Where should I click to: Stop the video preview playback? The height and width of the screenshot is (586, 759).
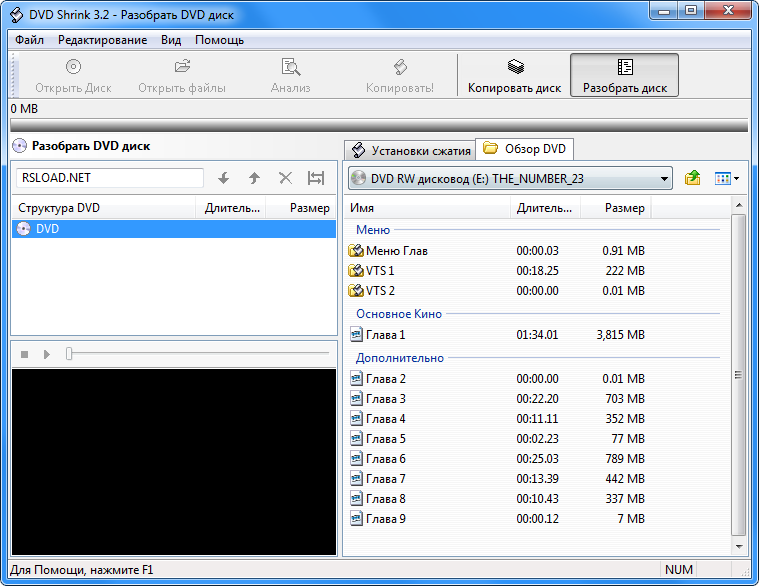(x=25, y=355)
